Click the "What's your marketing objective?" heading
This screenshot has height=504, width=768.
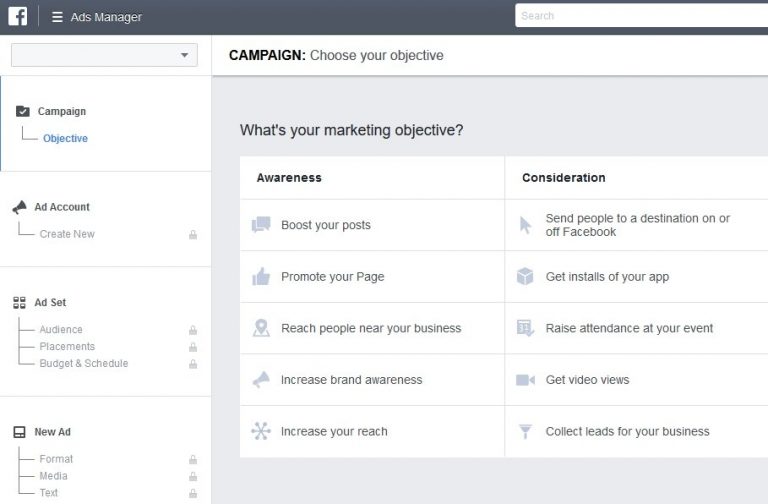[351, 130]
